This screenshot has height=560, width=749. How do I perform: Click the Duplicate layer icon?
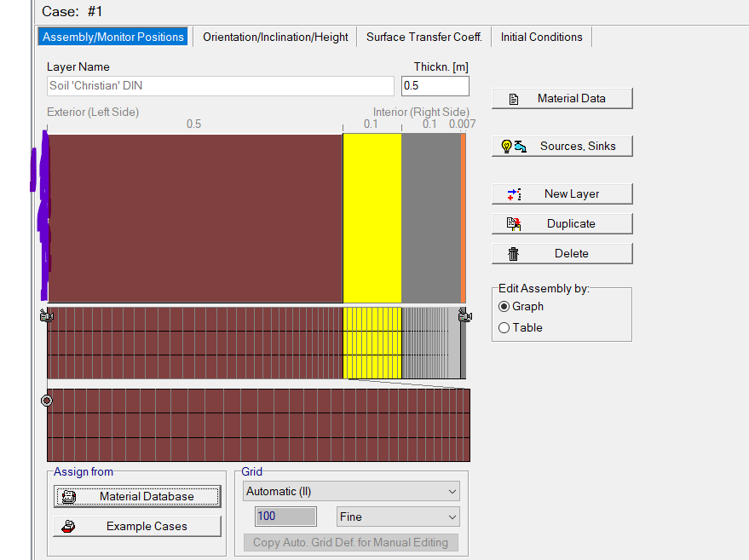(514, 224)
